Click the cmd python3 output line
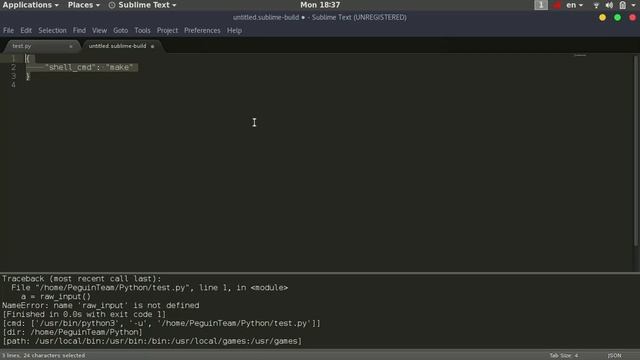640x360 pixels. (161, 324)
